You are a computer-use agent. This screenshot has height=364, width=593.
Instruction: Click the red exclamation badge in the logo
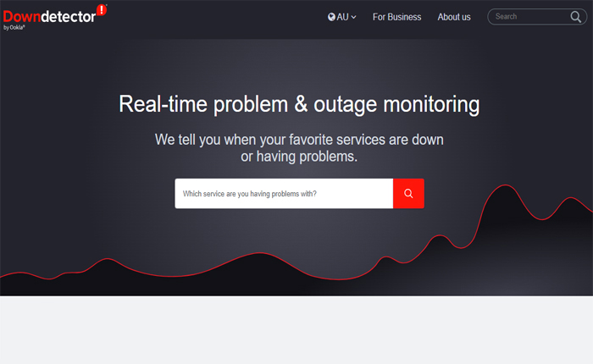point(102,10)
